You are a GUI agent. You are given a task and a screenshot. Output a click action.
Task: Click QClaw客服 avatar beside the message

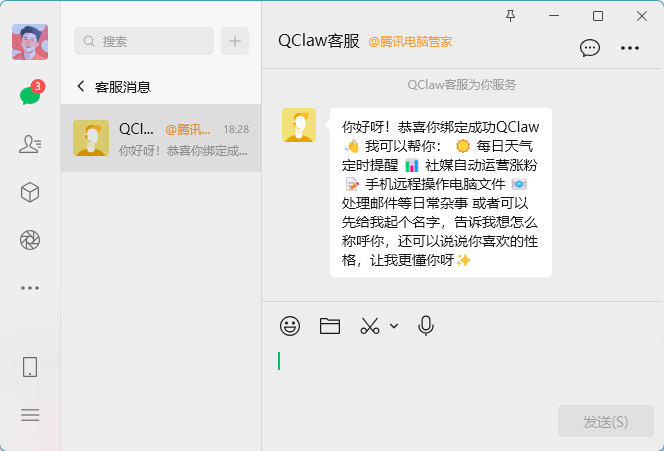tap(299, 125)
